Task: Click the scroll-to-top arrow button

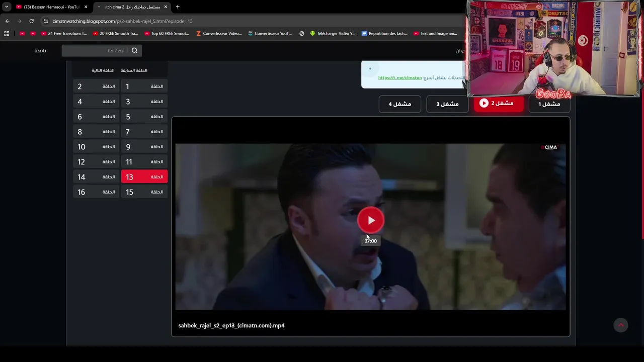Action: coord(621,325)
